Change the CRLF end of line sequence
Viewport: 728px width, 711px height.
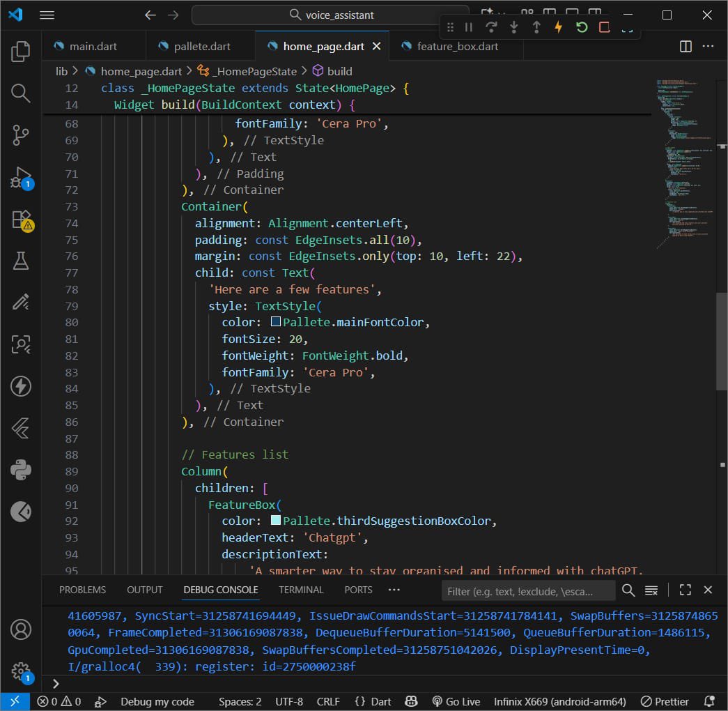pos(328,701)
